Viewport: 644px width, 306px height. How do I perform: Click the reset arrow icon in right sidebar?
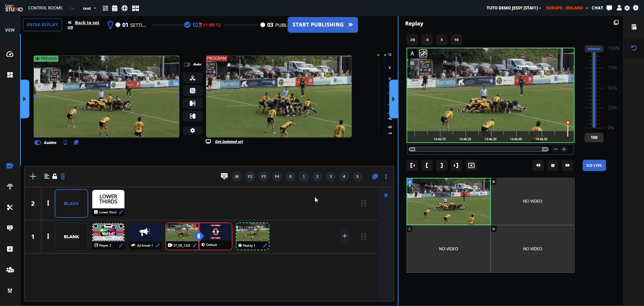click(x=634, y=48)
